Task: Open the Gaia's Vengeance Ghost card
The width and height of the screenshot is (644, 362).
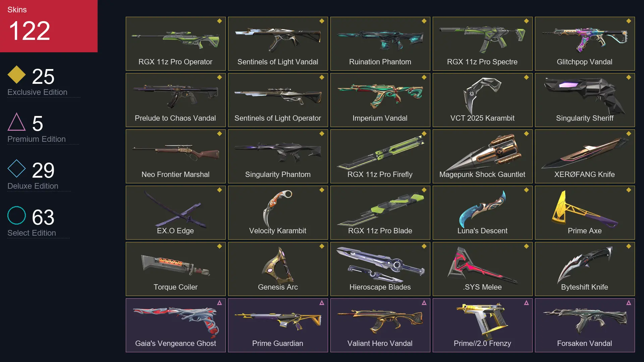Action: click(175, 325)
